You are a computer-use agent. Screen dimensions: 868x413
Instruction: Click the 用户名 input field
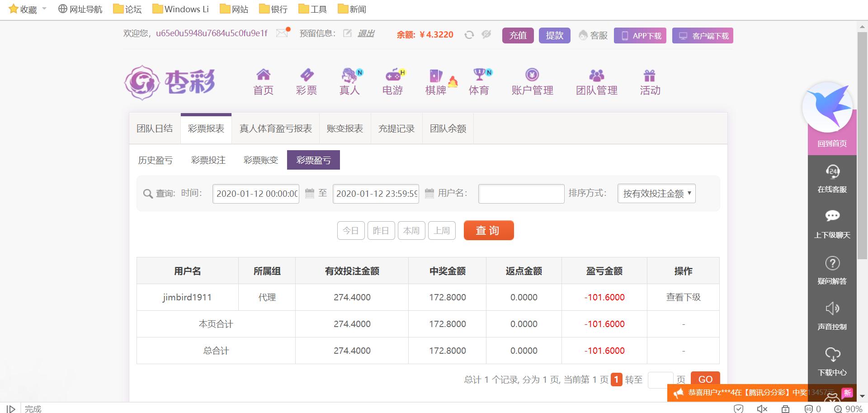point(521,194)
